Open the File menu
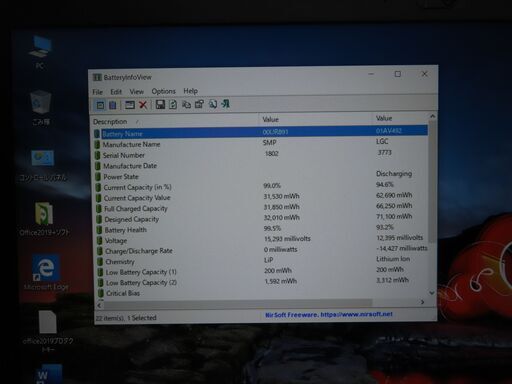Viewport: 512px width, 384px height. (98, 92)
